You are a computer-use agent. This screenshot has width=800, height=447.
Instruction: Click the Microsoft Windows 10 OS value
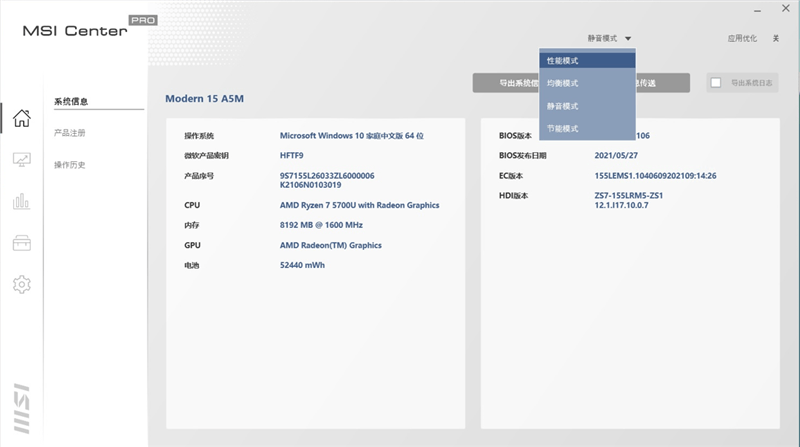(x=352, y=136)
